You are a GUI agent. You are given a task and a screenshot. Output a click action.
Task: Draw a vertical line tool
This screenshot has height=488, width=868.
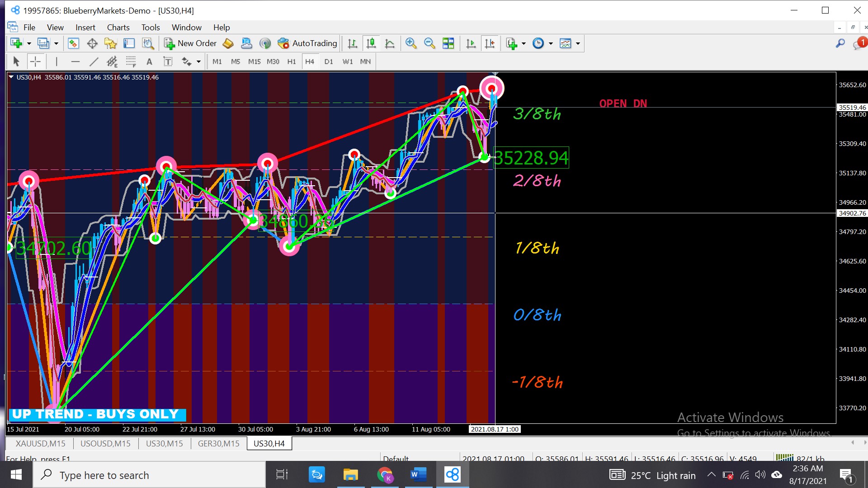pos(57,61)
